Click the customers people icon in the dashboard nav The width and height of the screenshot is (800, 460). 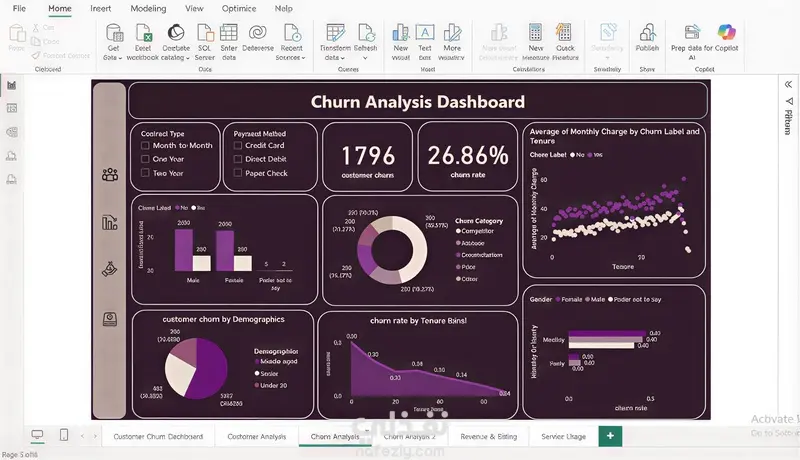(110, 175)
